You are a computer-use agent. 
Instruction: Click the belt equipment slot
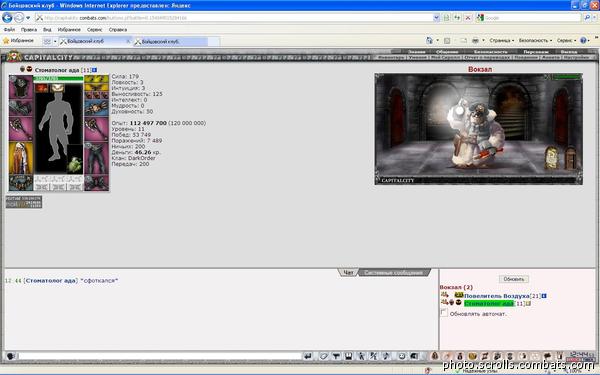click(21, 183)
